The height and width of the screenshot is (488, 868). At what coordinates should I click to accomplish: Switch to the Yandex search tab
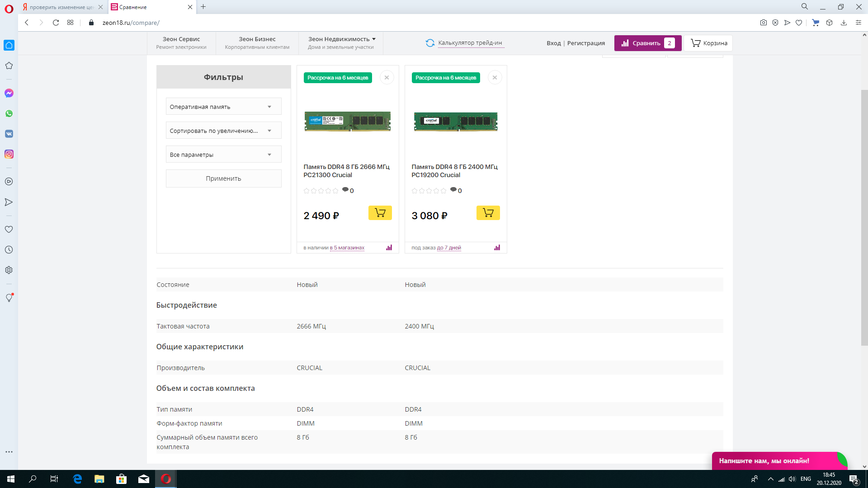[x=62, y=7]
